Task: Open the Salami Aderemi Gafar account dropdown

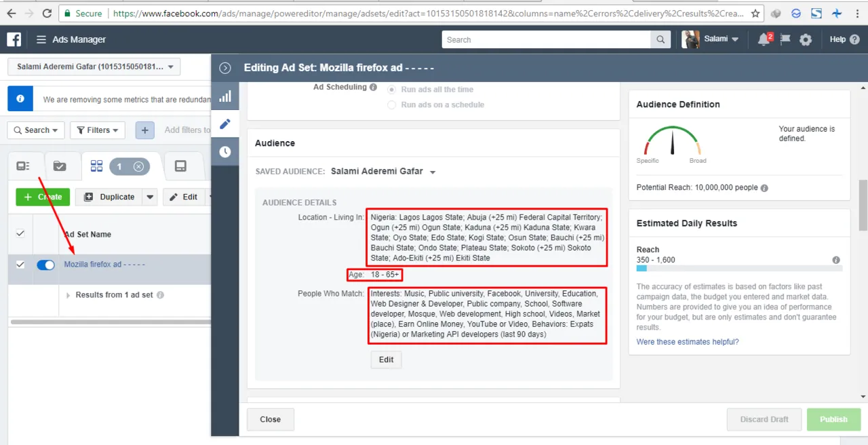Action: 94,67
